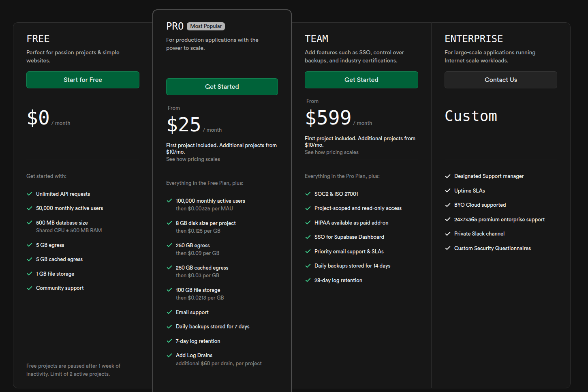588x392 pixels.
Task: Click checkmark beside HIPAA available as paid add-on
Action: click(x=308, y=223)
